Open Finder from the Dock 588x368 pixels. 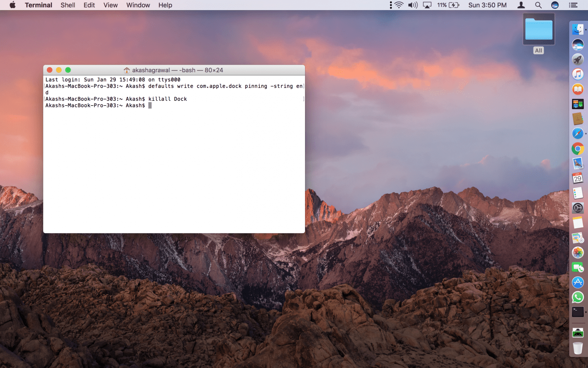578,29
